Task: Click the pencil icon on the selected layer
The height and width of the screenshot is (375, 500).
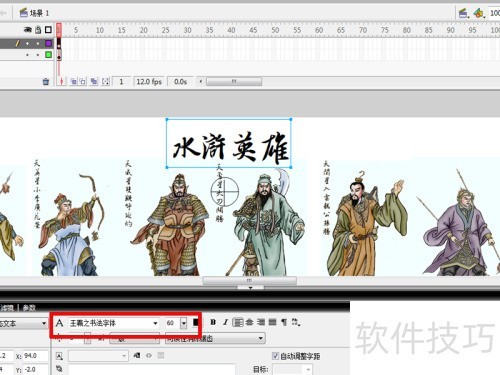Action: 18,43
